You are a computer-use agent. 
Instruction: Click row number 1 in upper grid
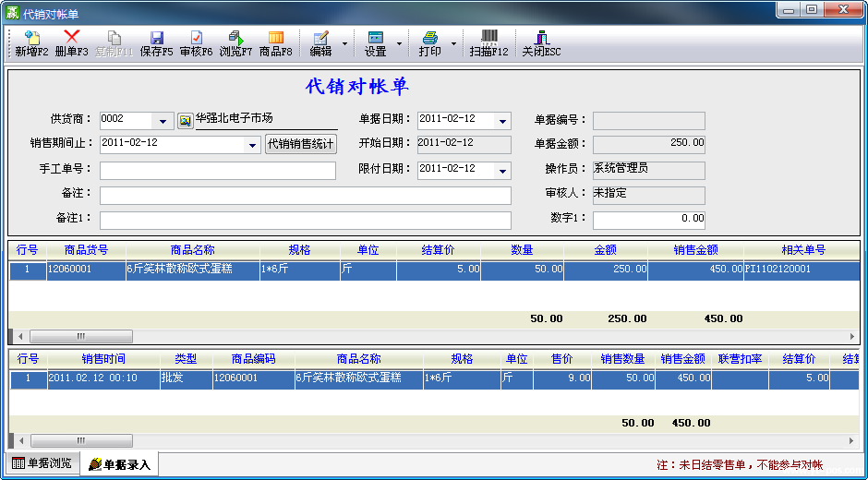click(28, 270)
